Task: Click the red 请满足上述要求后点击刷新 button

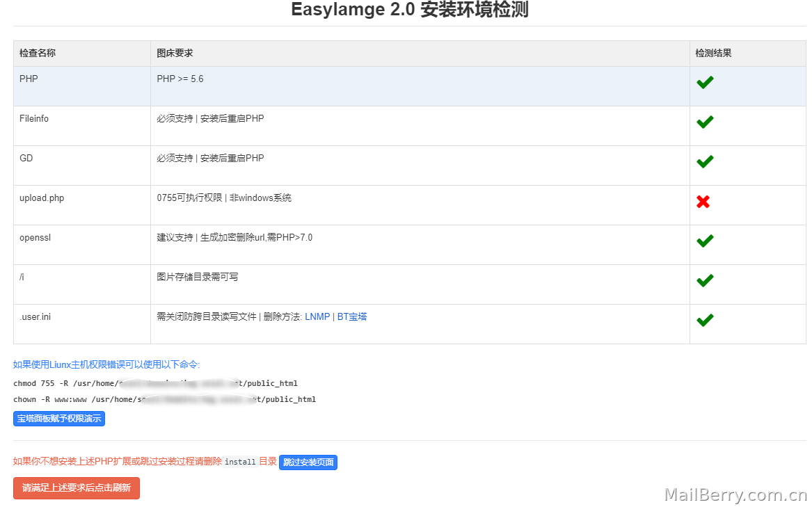Action: (77, 488)
